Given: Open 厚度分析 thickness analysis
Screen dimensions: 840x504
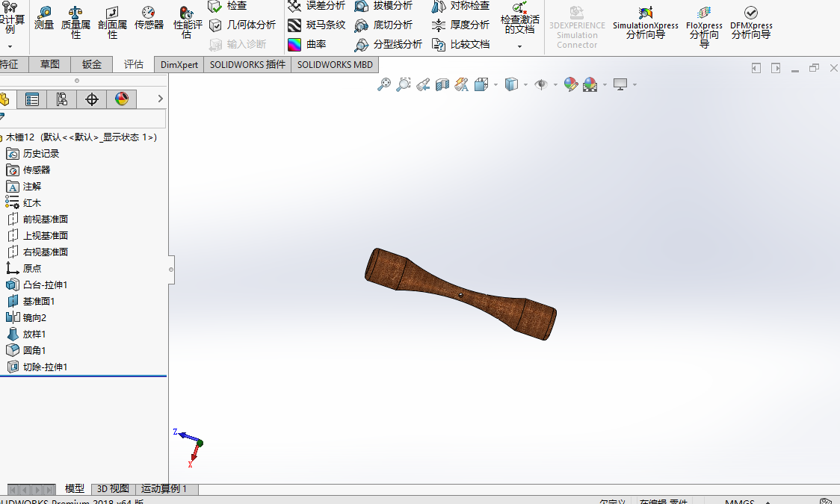Looking at the screenshot, I should pyautogui.click(x=460, y=25).
